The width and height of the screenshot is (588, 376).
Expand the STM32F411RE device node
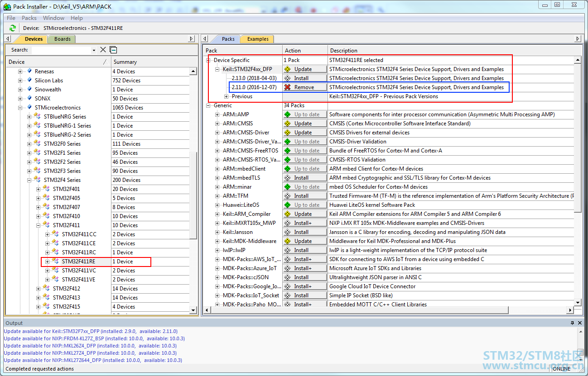pyautogui.click(x=48, y=262)
